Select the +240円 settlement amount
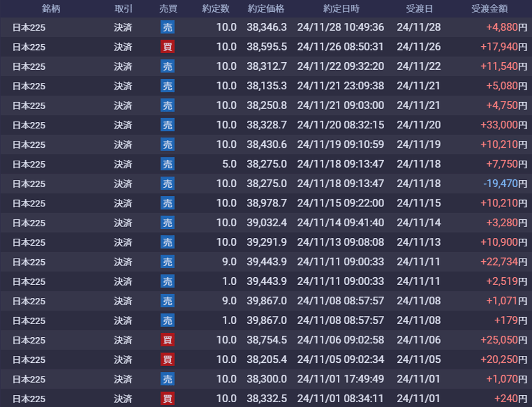This screenshot has height=407, width=532. [511, 399]
